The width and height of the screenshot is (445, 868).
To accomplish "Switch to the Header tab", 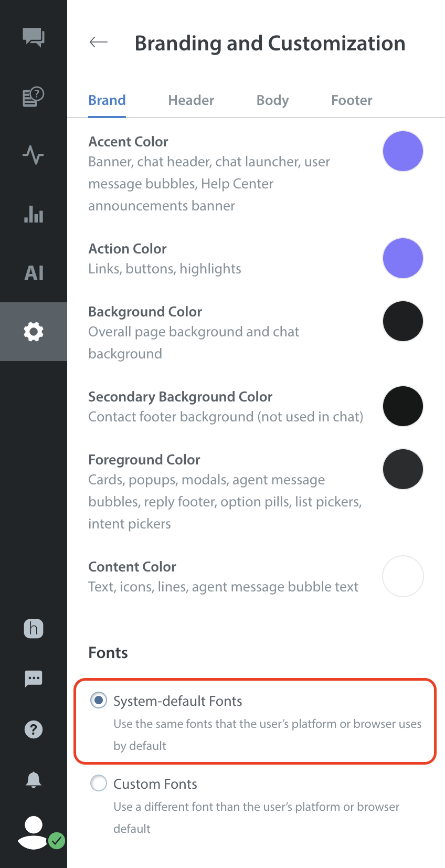I will [191, 100].
